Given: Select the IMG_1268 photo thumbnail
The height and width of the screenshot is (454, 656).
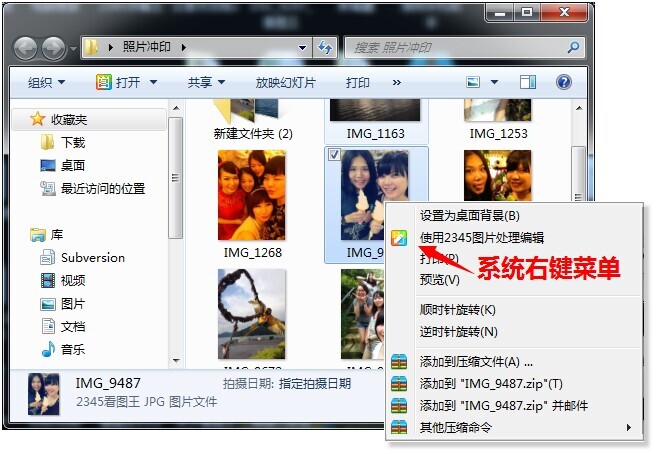Looking at the screenshot, I should pyautogui.click(x=252, y=195).
